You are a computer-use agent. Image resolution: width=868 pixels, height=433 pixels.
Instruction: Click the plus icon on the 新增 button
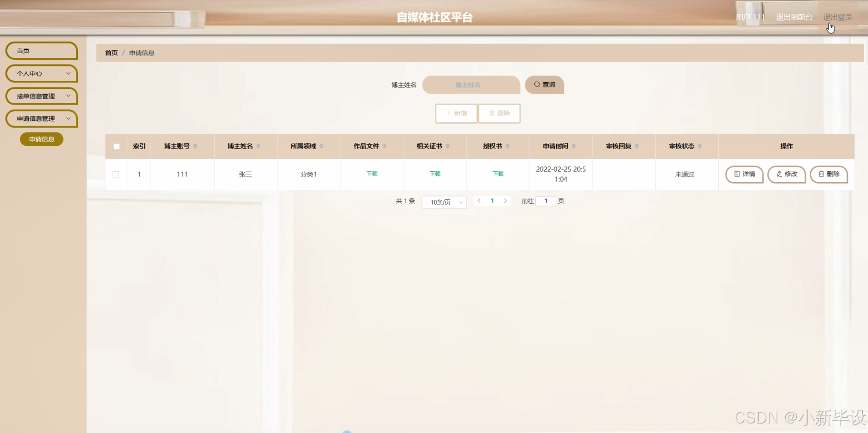(448, 114)
